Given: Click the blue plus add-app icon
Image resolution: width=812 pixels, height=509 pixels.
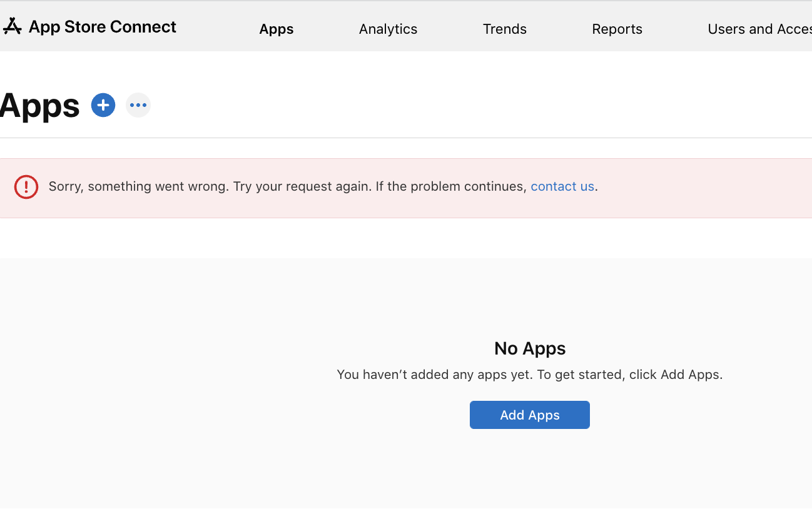Looking at the screenshot, I should tap(103, 105).
